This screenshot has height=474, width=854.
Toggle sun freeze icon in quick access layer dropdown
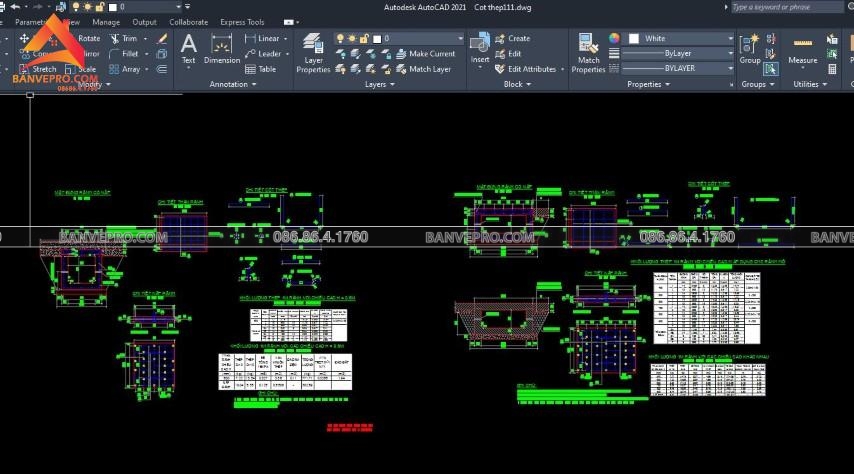pos(87,7)
